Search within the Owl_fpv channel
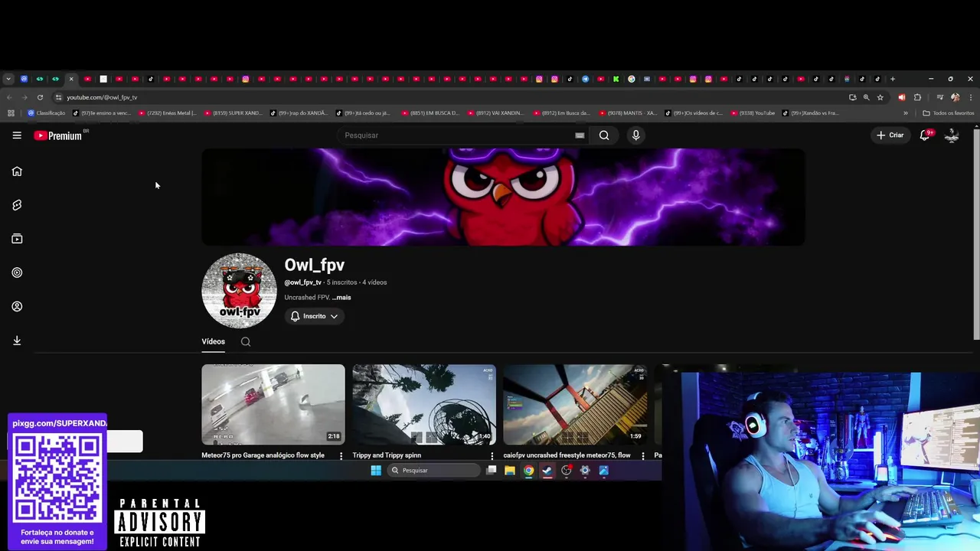Screen dimensions: 980x551 pos(246,342)
